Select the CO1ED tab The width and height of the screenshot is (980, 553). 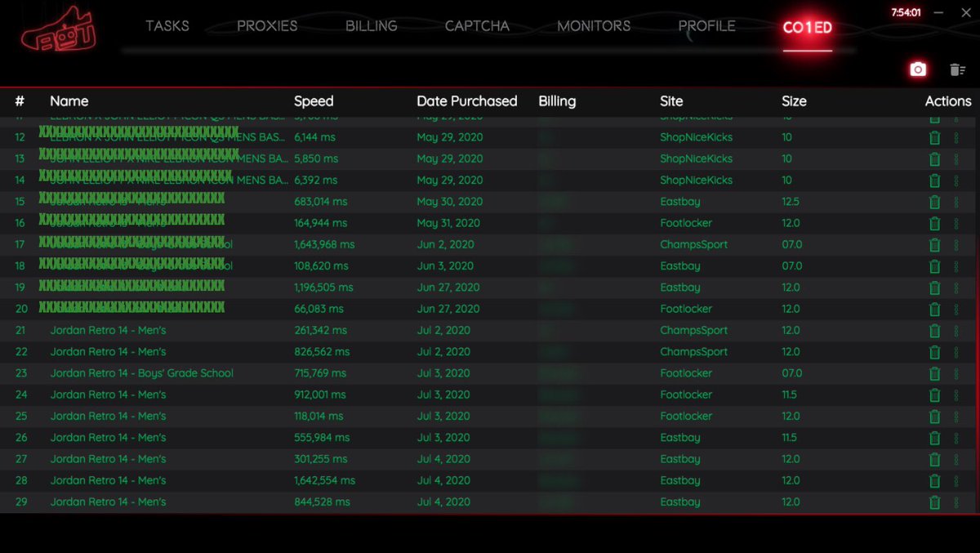pos(808,28)
